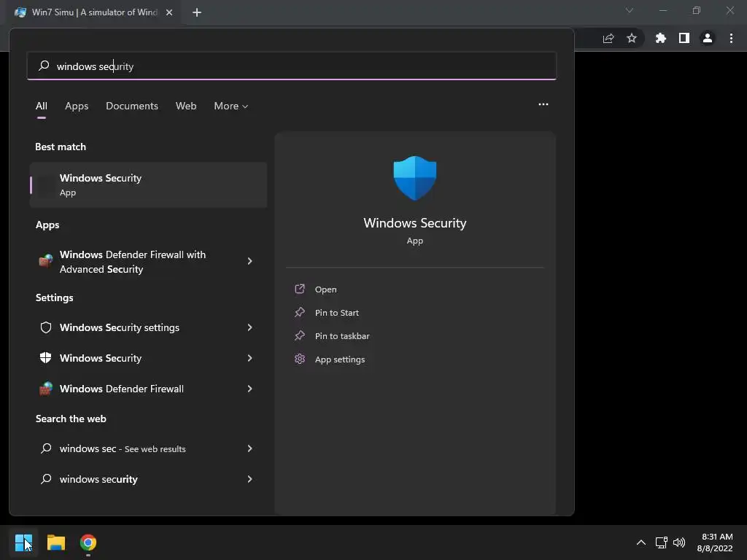Switch to the Apps search tab
747x560 pixels.
[x=77, y=106]
